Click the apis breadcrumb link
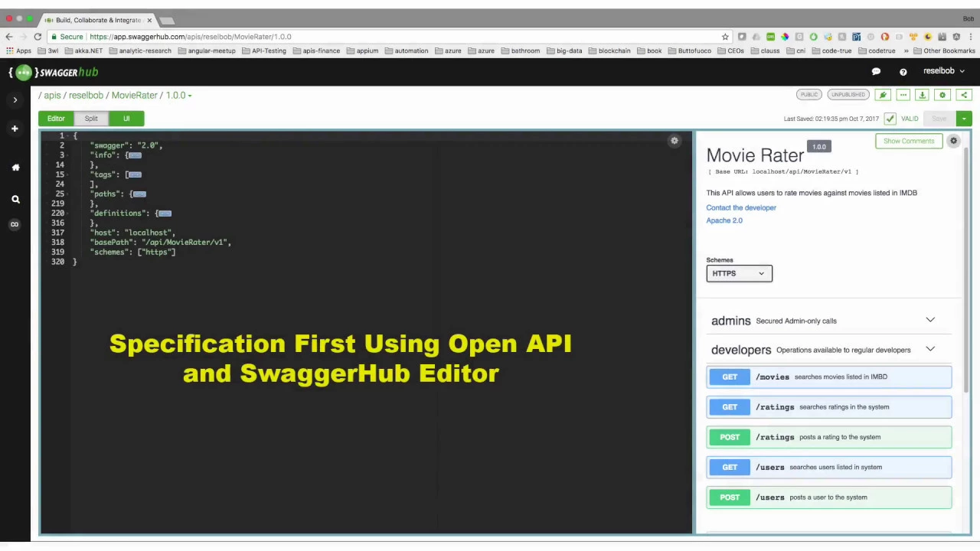 [52, 96]
